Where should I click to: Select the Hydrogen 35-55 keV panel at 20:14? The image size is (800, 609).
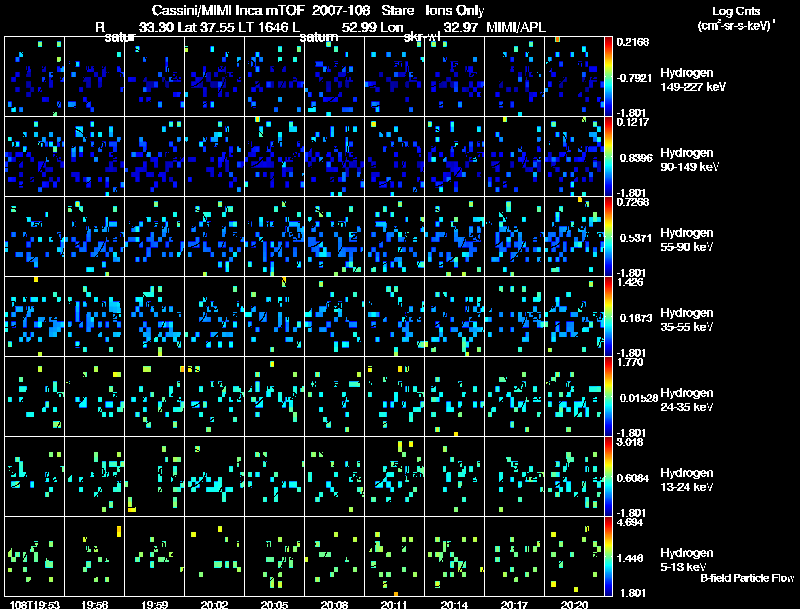455,317
